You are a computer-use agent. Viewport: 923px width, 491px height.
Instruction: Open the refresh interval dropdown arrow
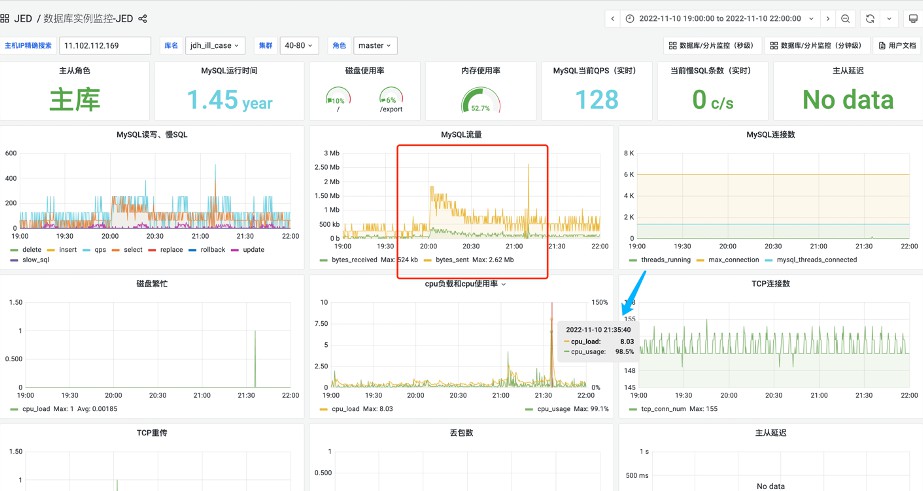point(889,19)
